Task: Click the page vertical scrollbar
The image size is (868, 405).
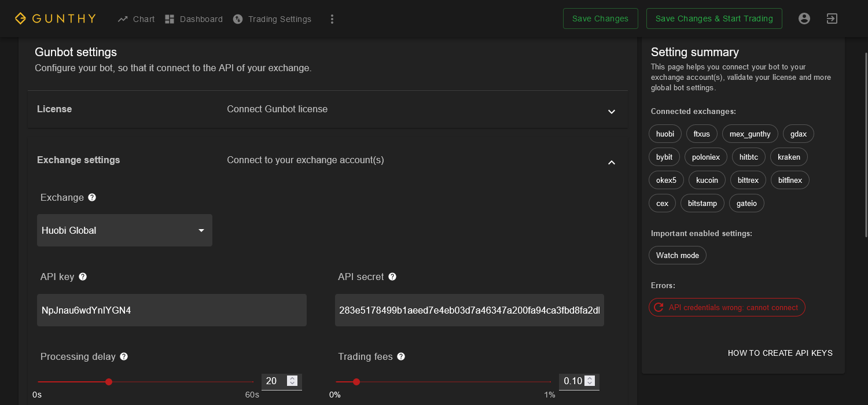Action: tap(866, 145)
